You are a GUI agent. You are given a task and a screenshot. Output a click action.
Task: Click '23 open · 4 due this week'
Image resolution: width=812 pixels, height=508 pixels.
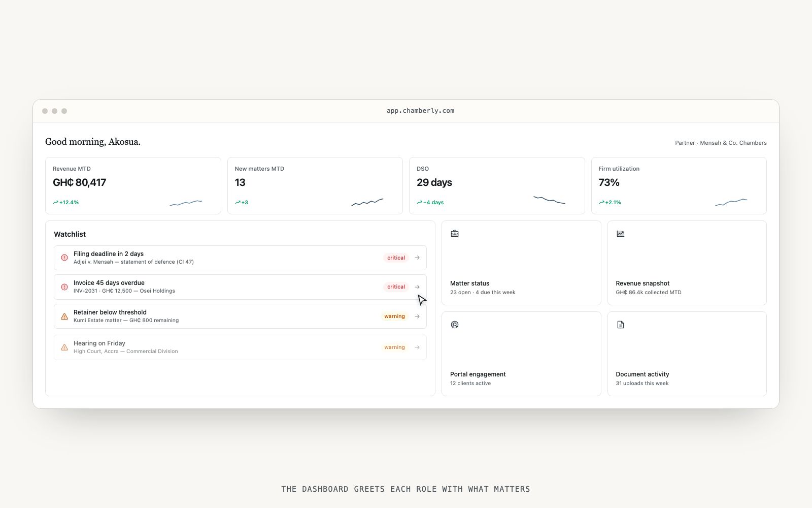[483, 293]
